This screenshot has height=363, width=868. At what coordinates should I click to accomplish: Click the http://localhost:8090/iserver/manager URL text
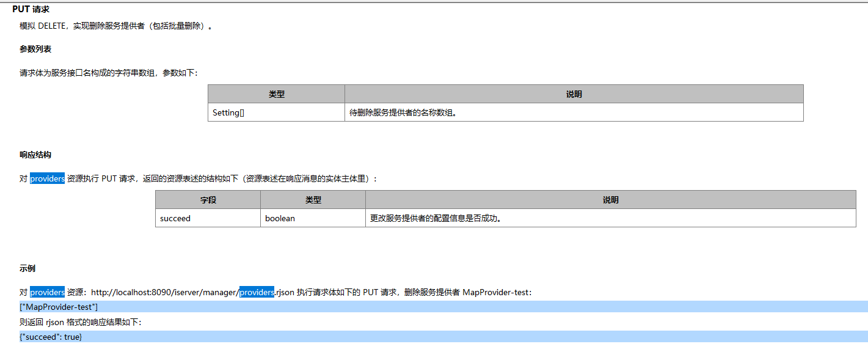164,293
